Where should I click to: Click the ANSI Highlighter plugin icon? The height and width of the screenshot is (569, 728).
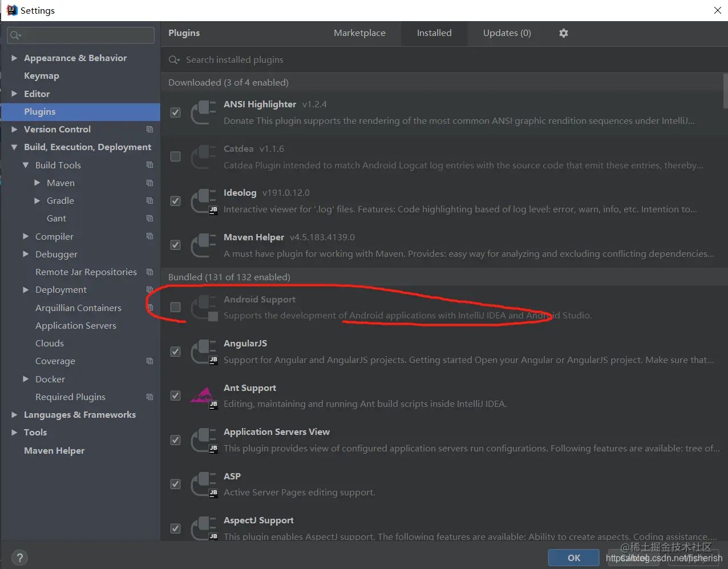pos(204,112)
